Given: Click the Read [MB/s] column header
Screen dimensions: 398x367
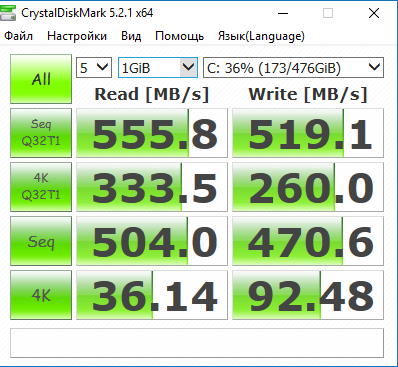Looking at the screenshot, I should 152,94.
